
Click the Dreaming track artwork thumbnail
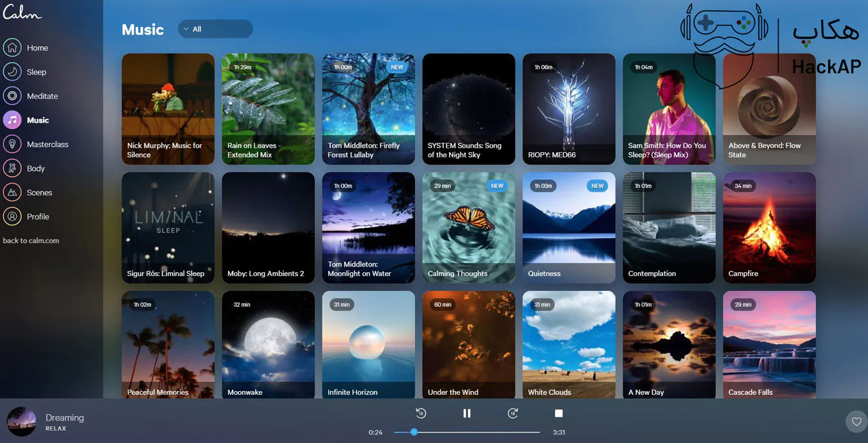21,422
